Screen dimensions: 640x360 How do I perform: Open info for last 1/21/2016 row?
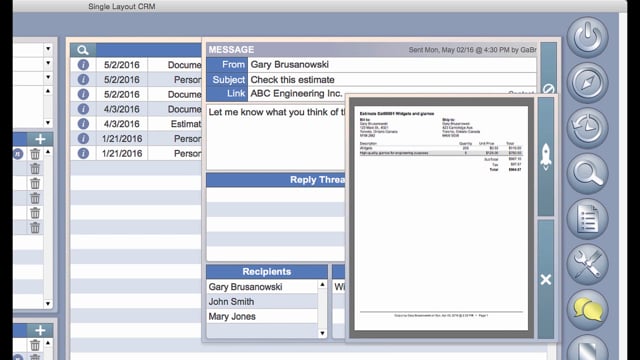point(83,153)
